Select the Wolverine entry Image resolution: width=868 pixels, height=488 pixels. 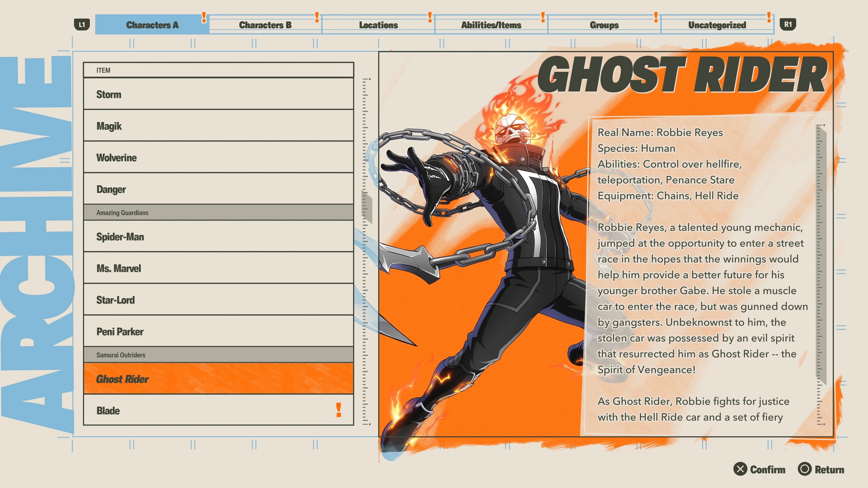pos(218,157)
